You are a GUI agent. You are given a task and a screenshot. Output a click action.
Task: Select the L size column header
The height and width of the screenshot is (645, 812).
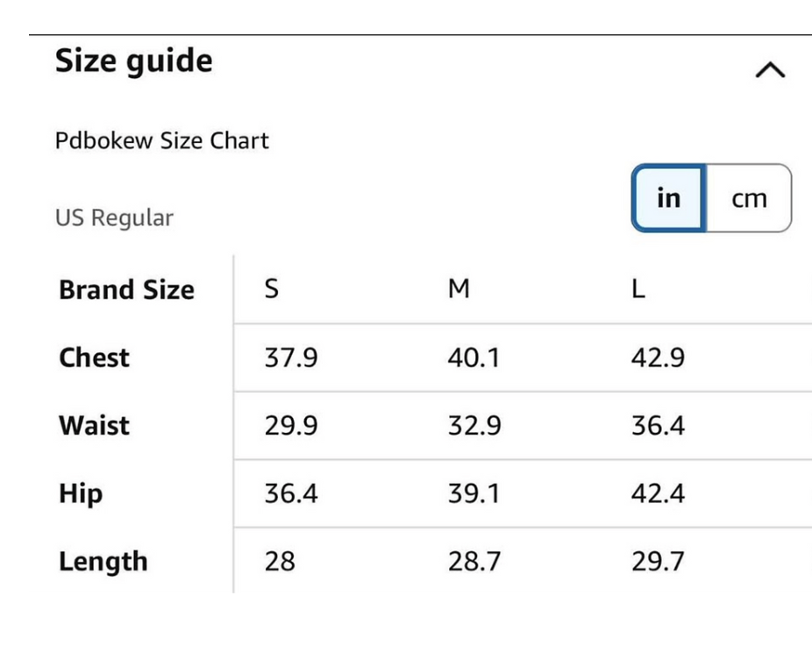click(638, 290)
